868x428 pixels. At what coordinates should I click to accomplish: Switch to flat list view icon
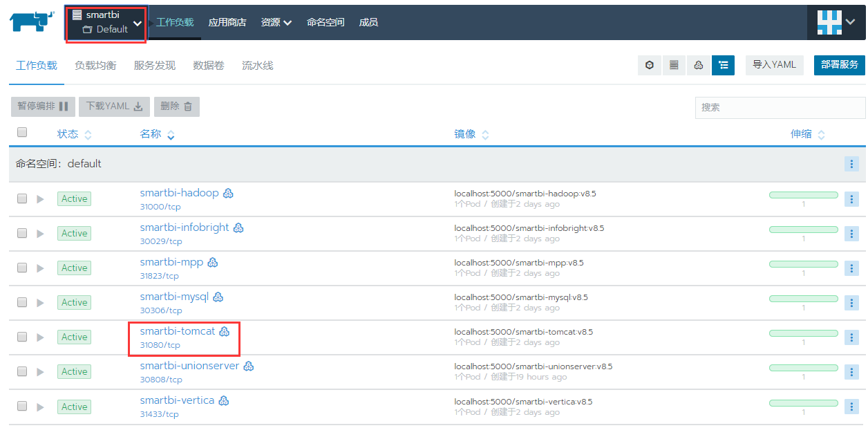point(674,65)
